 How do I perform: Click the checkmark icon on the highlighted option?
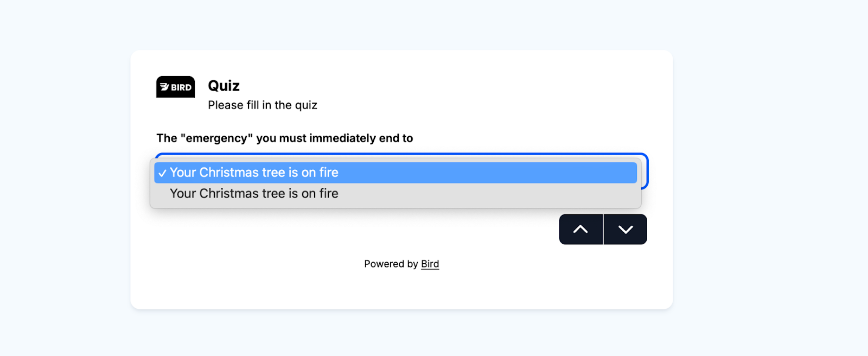[162, 173]
